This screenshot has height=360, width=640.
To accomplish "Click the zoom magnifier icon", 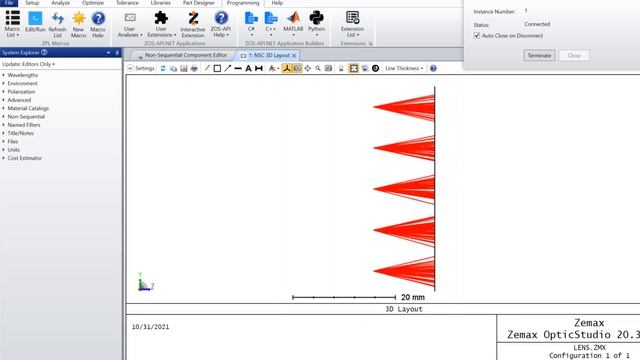I will click(318, 68).
